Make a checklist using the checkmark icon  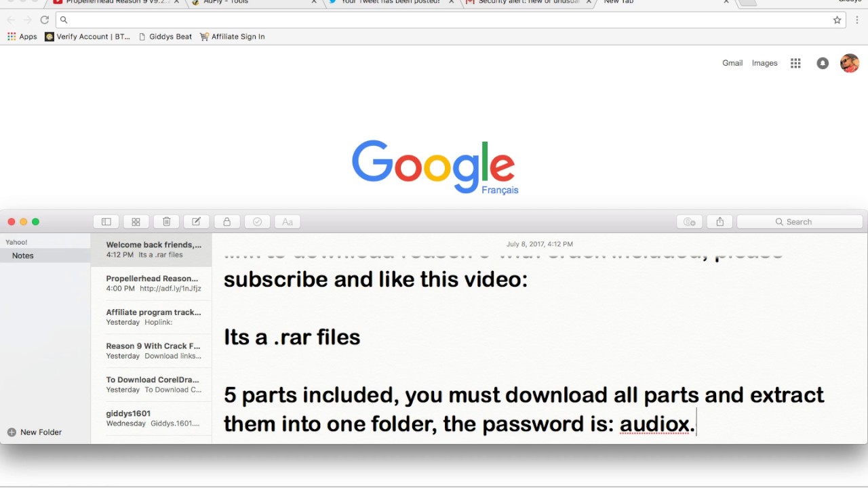click(257, 222)
